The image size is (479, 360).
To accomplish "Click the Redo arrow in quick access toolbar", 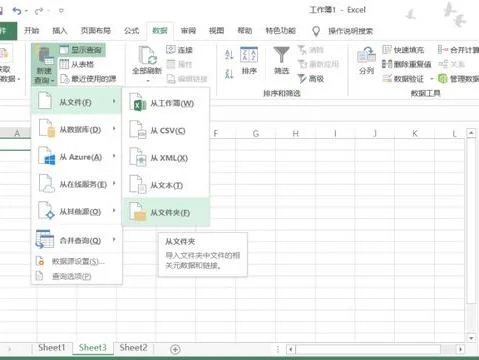I will [39, 11].
